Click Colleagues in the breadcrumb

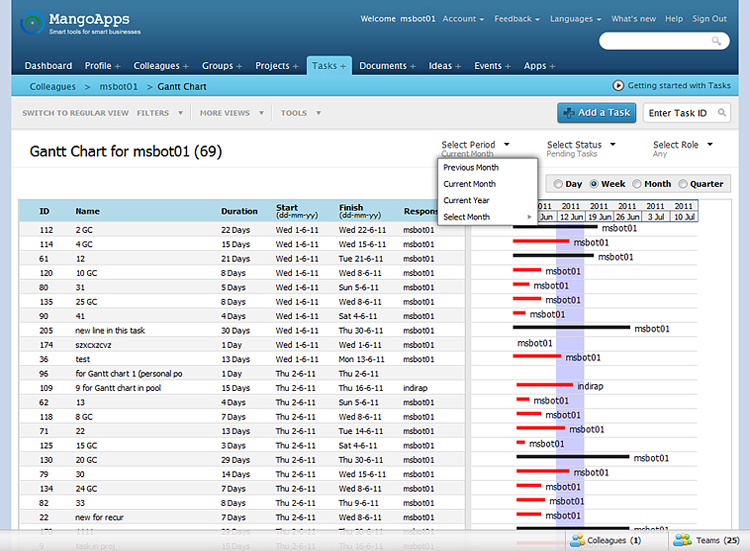pos(53,87)
